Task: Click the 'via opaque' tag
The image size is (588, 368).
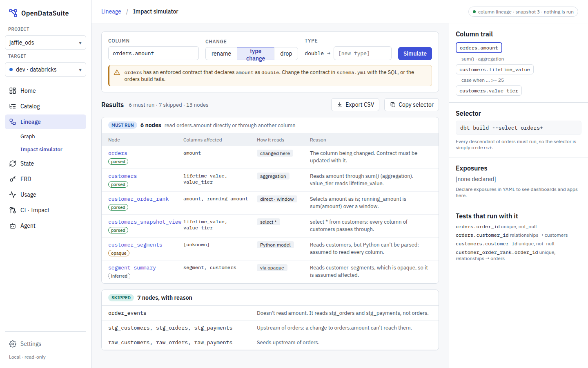Action: [x=272, y=268]
